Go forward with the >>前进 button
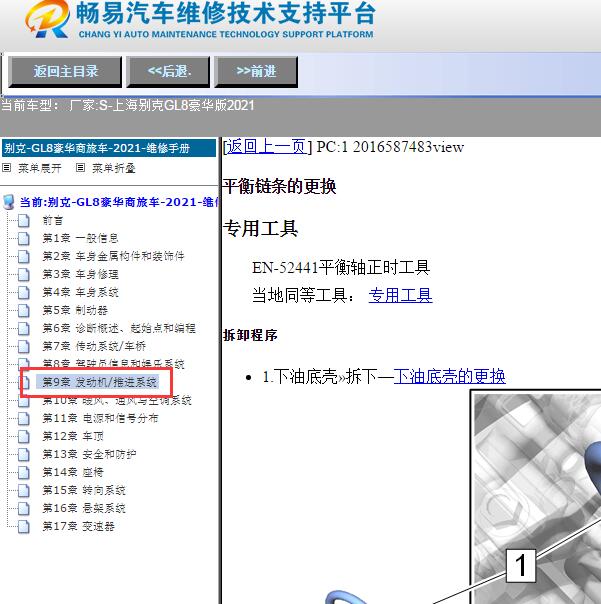Viewport: 601px width, 604px height. (x=256, y=72)
